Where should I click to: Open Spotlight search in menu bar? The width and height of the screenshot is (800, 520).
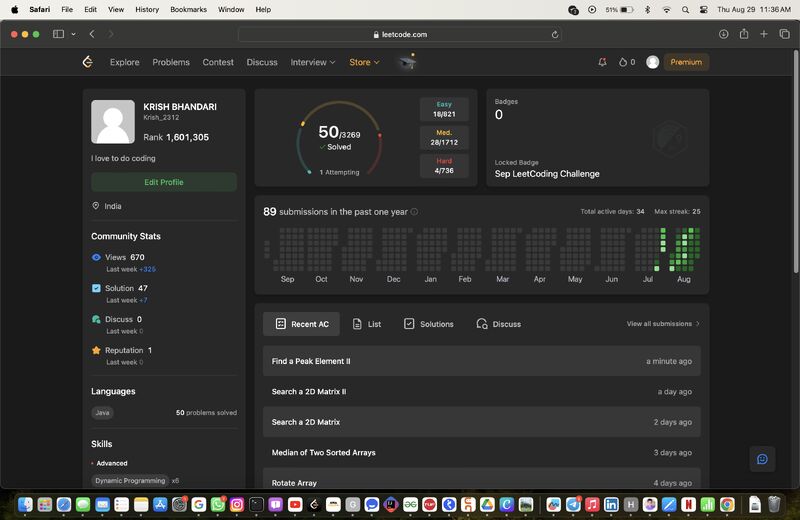tap(685, 10)
